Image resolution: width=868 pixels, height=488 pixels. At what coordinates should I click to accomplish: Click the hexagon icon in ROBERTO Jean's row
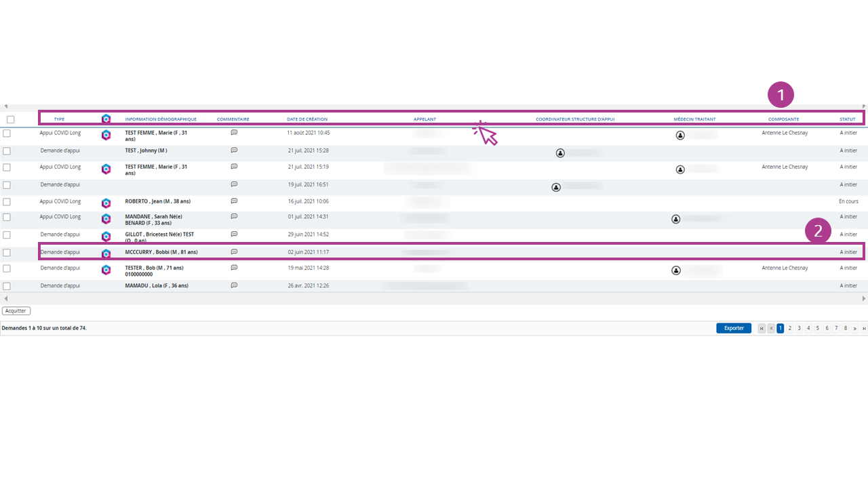point(106,203)
